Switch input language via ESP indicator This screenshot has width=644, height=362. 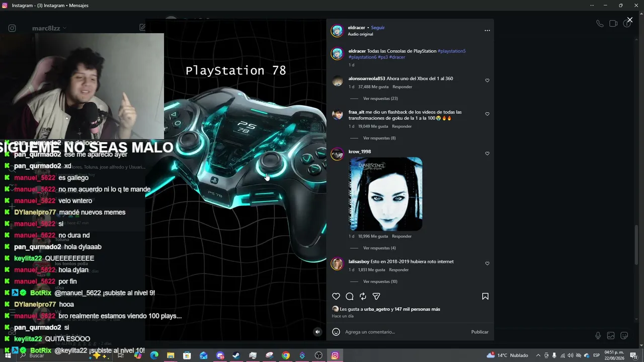coord(596,355)
